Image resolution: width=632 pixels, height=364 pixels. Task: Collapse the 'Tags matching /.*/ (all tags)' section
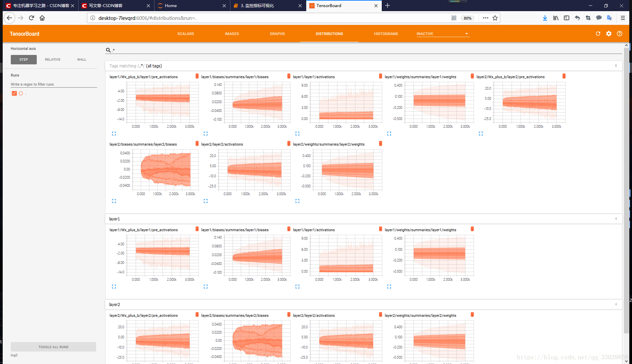(x=364, y=66)
